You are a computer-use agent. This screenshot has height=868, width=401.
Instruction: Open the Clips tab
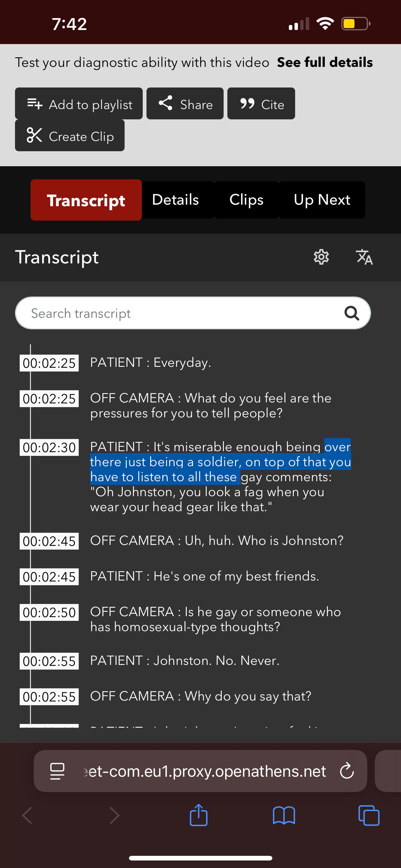click(x=246, y=200)
